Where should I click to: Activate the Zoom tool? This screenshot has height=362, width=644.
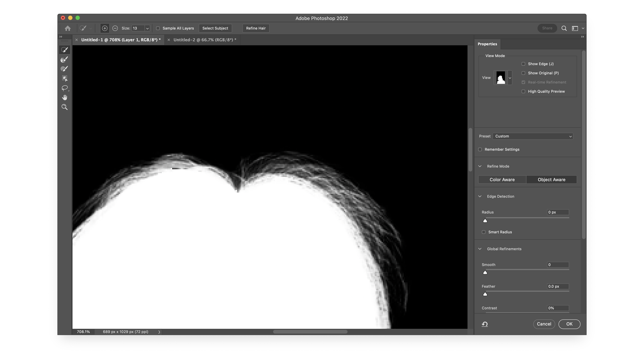pyautogui.click(x=64, y=107)
